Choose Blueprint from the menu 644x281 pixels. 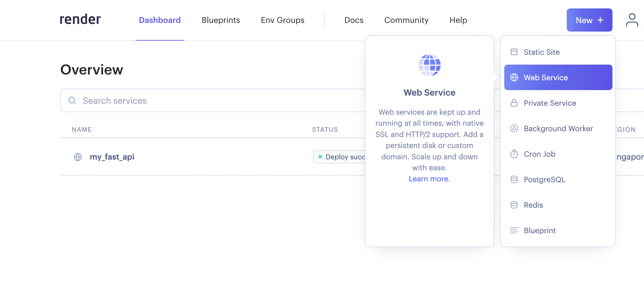[558, 230]
